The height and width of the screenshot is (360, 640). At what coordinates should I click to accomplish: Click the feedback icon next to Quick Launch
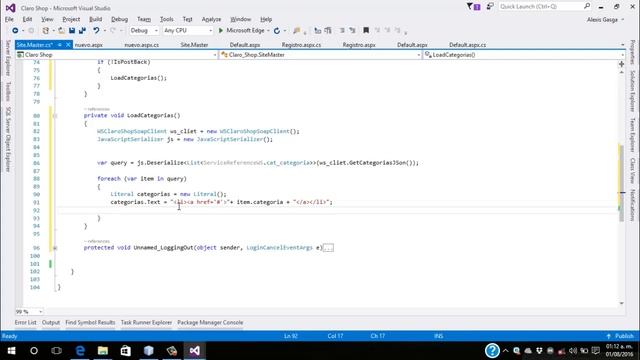[x=490, y=7]
